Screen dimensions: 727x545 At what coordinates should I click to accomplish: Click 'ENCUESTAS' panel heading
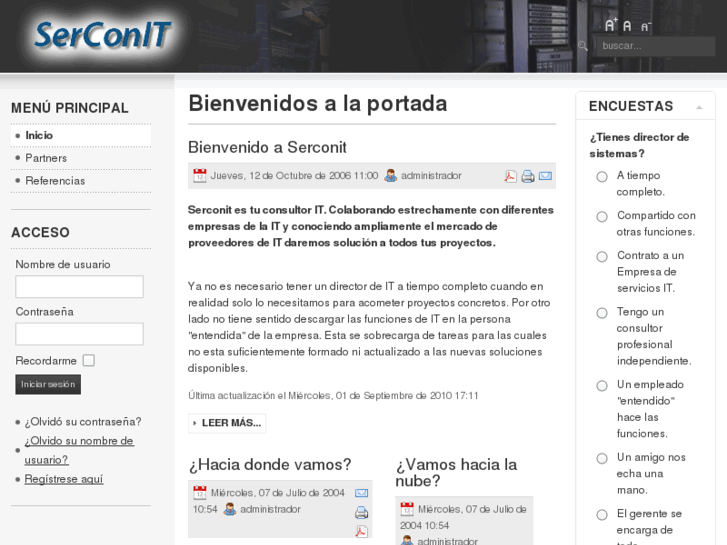click(631, 106)
